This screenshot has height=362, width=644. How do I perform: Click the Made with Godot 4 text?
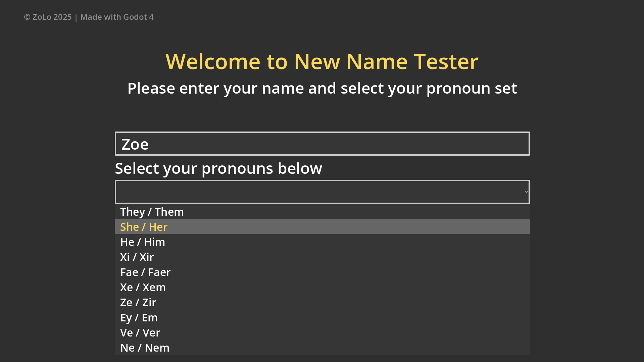tap(117, 16)
